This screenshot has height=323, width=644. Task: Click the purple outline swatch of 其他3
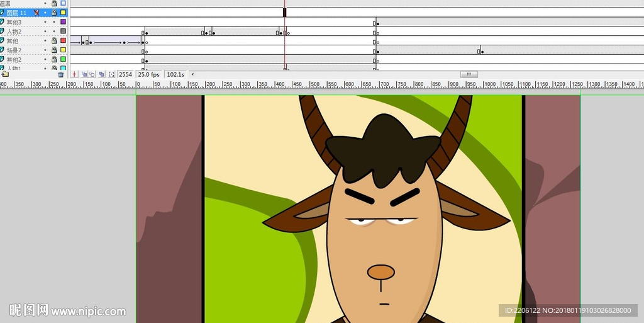click(x=63, y=22)
